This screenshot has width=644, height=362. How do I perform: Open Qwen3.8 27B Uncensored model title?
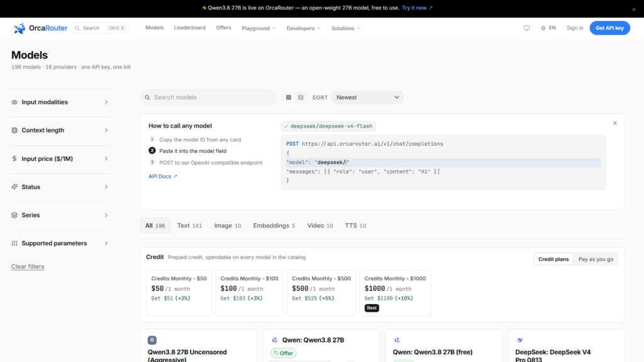pos(187,356)
